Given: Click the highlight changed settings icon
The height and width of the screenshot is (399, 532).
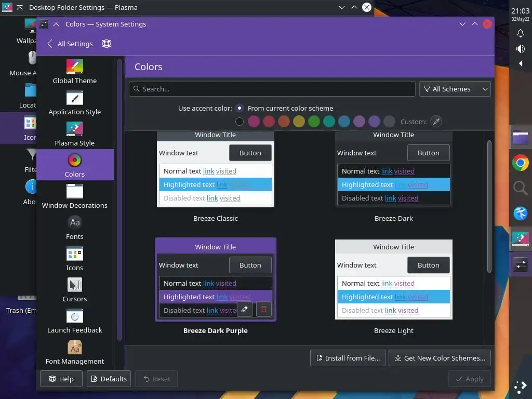Looking at the screenshot, I should pyautogui.click(x=107, y=44).
